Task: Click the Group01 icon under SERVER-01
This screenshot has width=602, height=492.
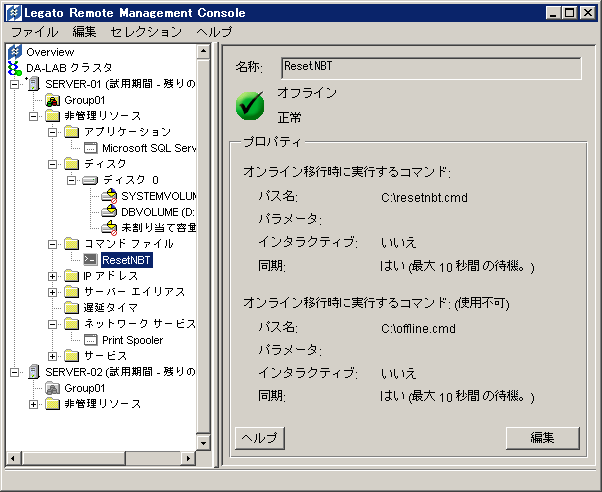Action: [x=53, y=100]
